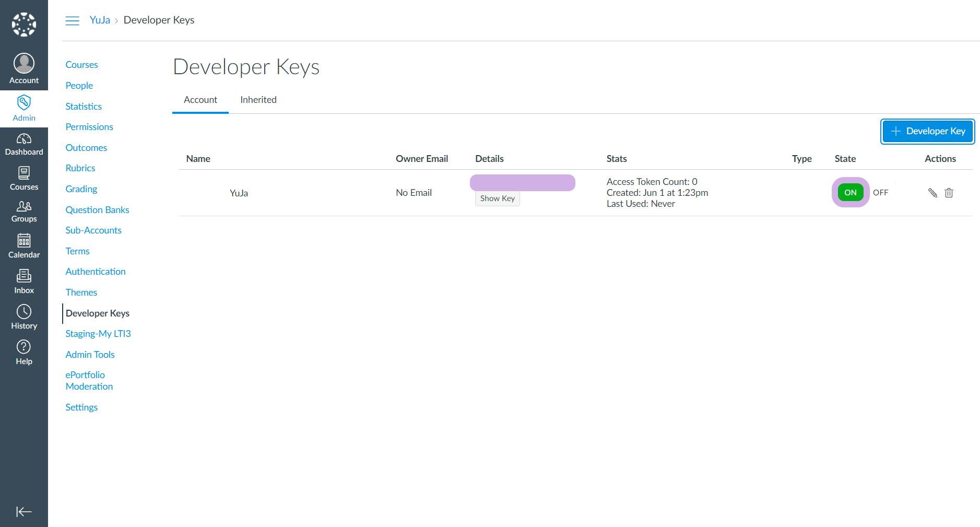Click the YuJa breadcrumb link
The height and width of the screenshot is (527, 980).
point(100,20)
